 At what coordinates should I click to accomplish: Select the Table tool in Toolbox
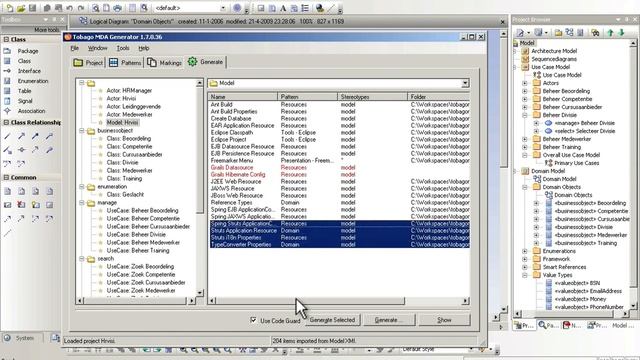click(24, 91)
